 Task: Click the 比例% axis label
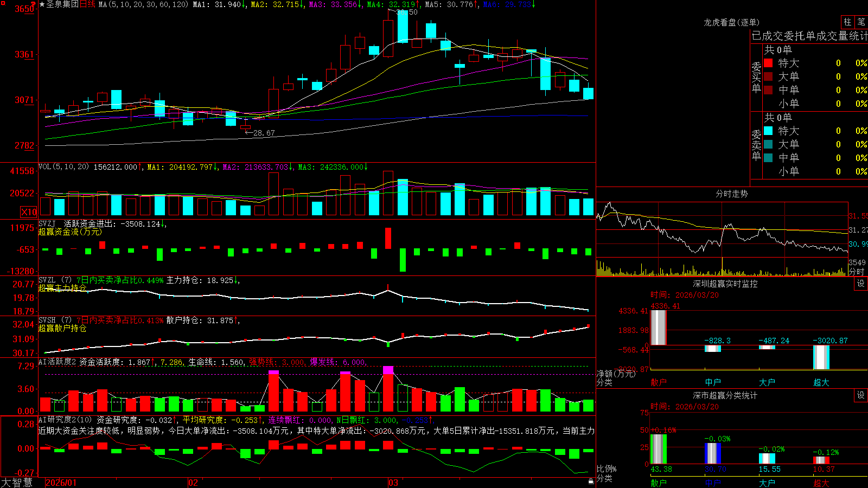[607, 468]
